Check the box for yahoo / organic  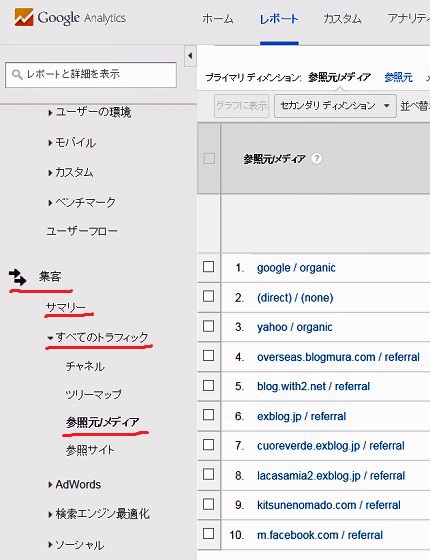209,326
